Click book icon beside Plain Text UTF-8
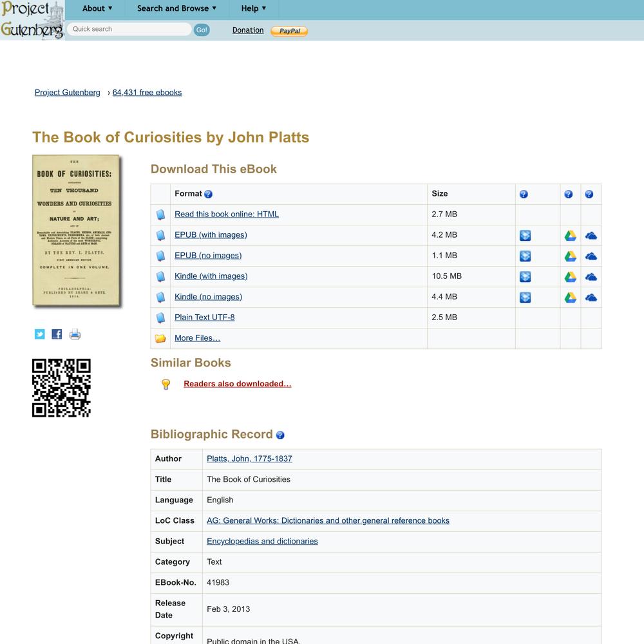 pyautogui.click(x=160, y=317)
